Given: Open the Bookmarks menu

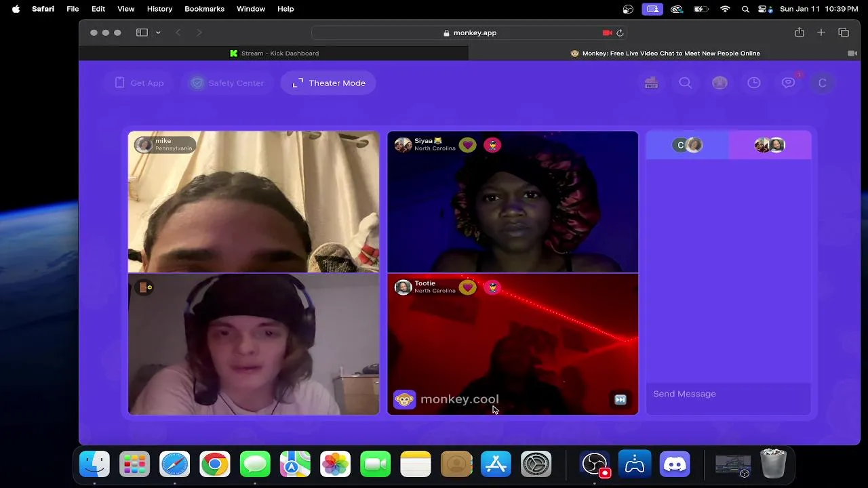Looking at the screenshot, I should (204, 9).
